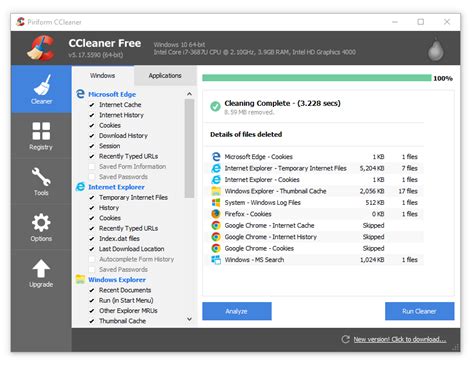474x369 pixels.
Task: Maximize the CCleaner window
Action: (x=421, y=22)
